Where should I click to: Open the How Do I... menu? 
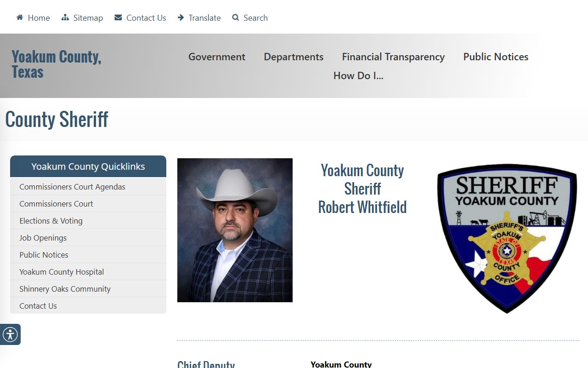click(358, 75)
